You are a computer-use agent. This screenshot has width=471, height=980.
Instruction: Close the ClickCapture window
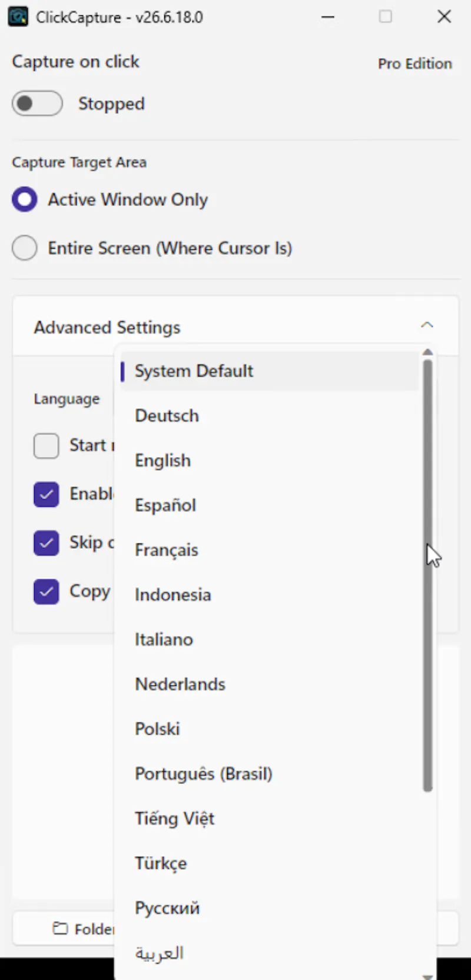pyautogui.click(x=445, y=16)
